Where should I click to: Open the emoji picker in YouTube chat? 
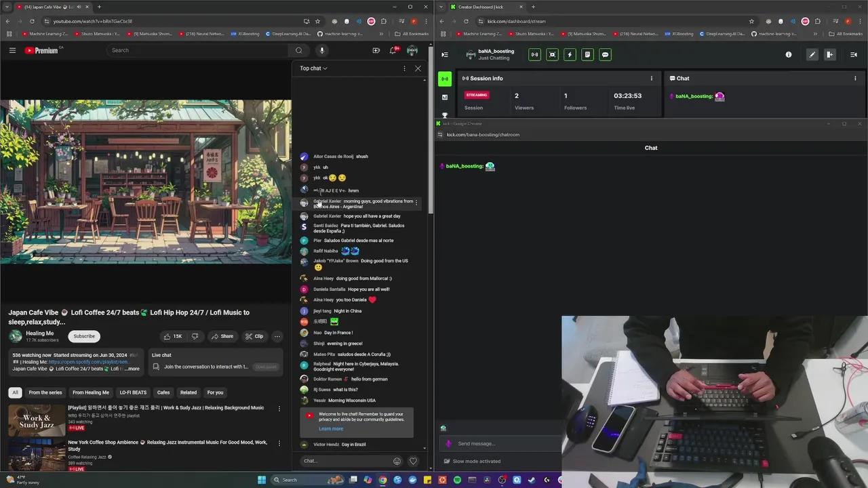[x=397, y=461]
